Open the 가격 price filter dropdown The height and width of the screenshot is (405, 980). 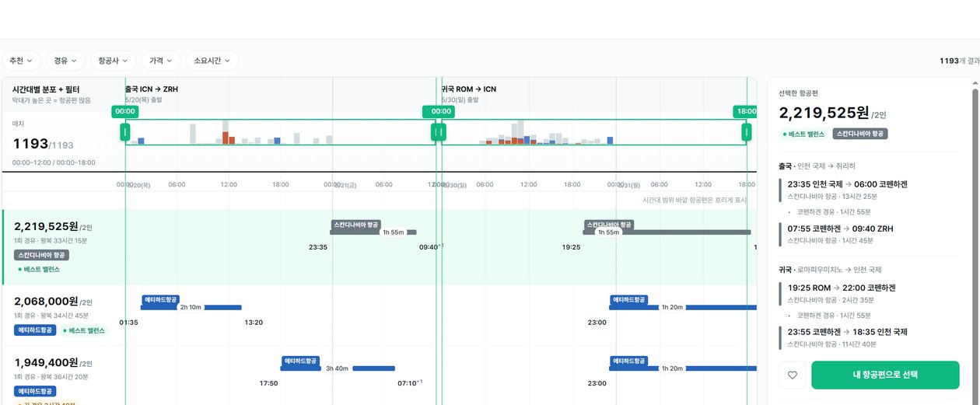coord(161,61)
